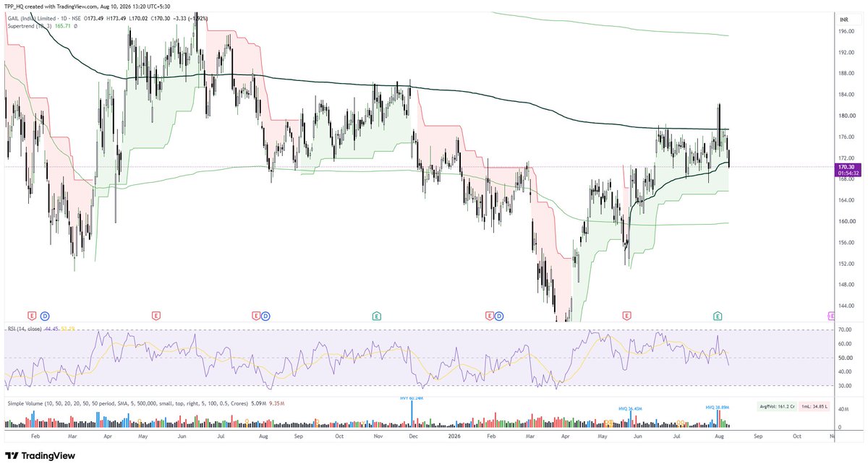
Task: Click the red earnings marker near February 2026
Action: pyautogui.click(x=489, y=316)
